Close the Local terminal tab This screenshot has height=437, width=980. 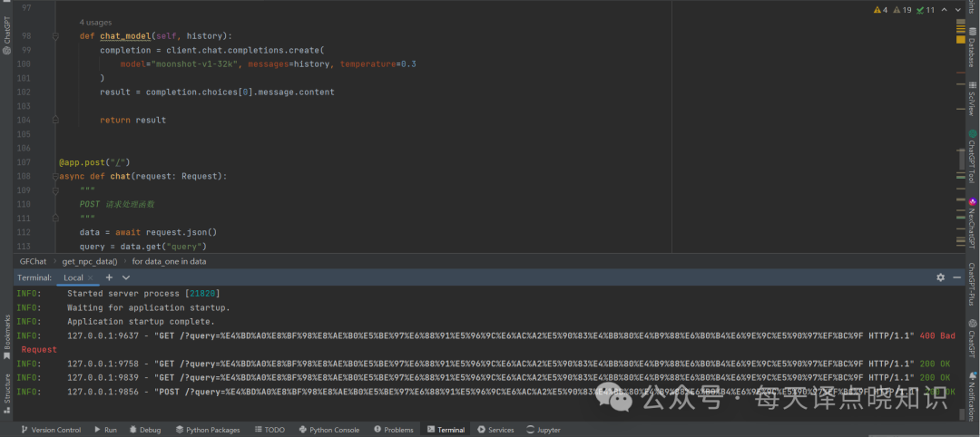pyautogui.click(x=91, y=277)
